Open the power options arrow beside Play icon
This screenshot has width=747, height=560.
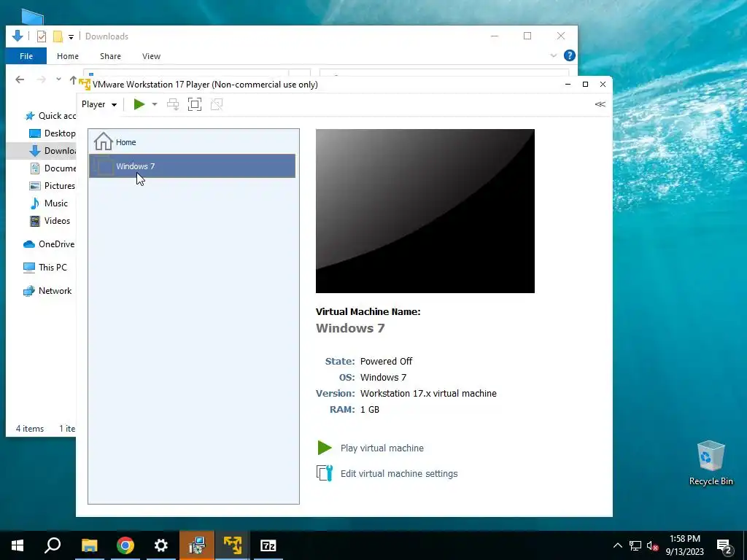pyautogui.click(x=155, y=104)
